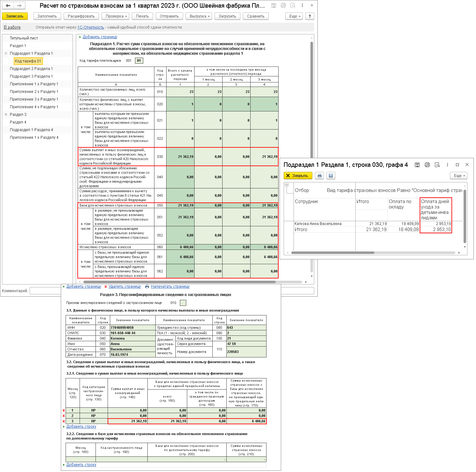Screen dimensions: 476x472
Task: Select Приложение 1 к Разделу 4
Action: (34, 137)
